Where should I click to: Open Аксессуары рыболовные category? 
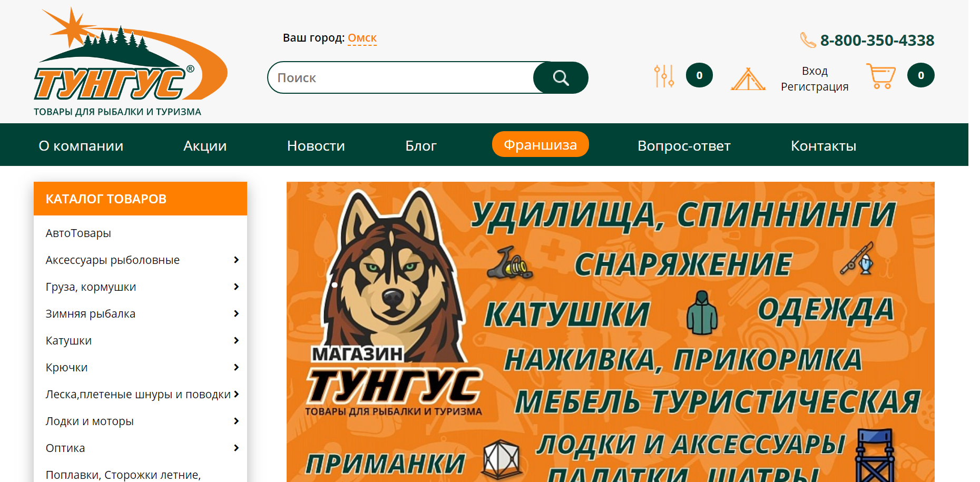(113, 260)
